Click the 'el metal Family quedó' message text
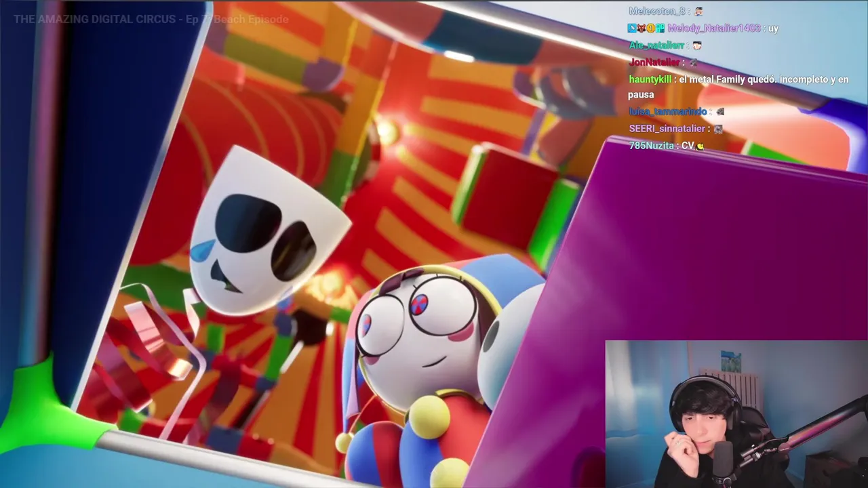The image size is (868, 488). (726, 79)
